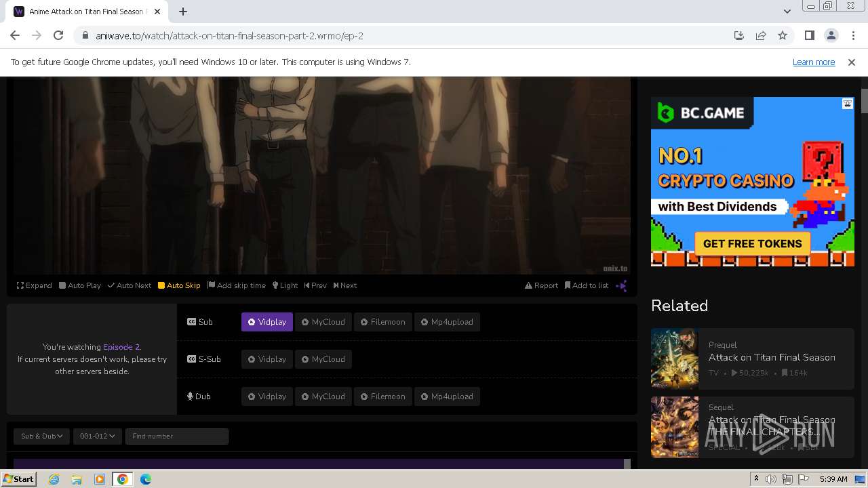Click the Prequel thumbnail image
Viewport: 868px width, 488px height.
coord(675,359)
